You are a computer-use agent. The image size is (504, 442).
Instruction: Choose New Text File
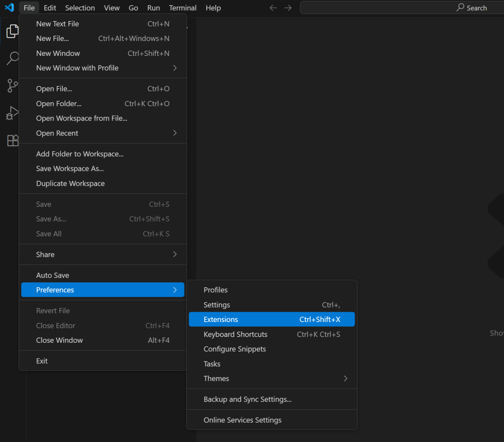[103, 24]
